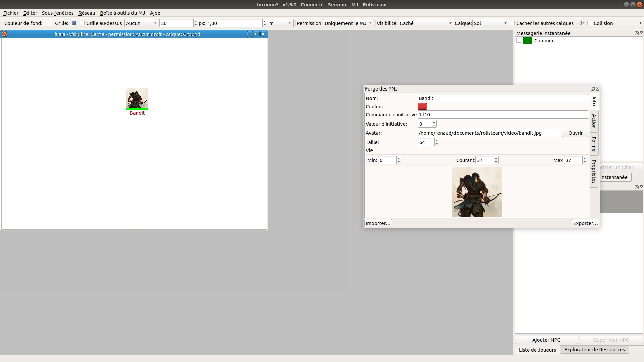The image size is (644, 362).
Task: Click the Ajouter NPC button
Action: pos(546,340)
